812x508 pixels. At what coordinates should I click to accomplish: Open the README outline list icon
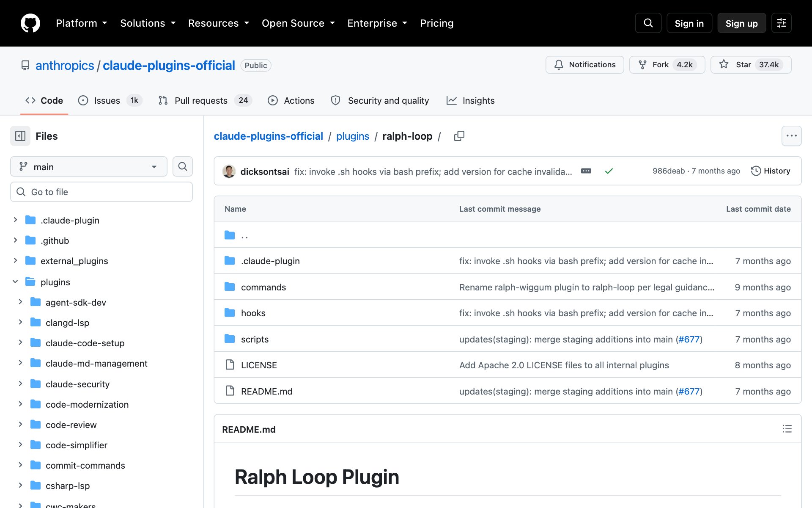787,429
